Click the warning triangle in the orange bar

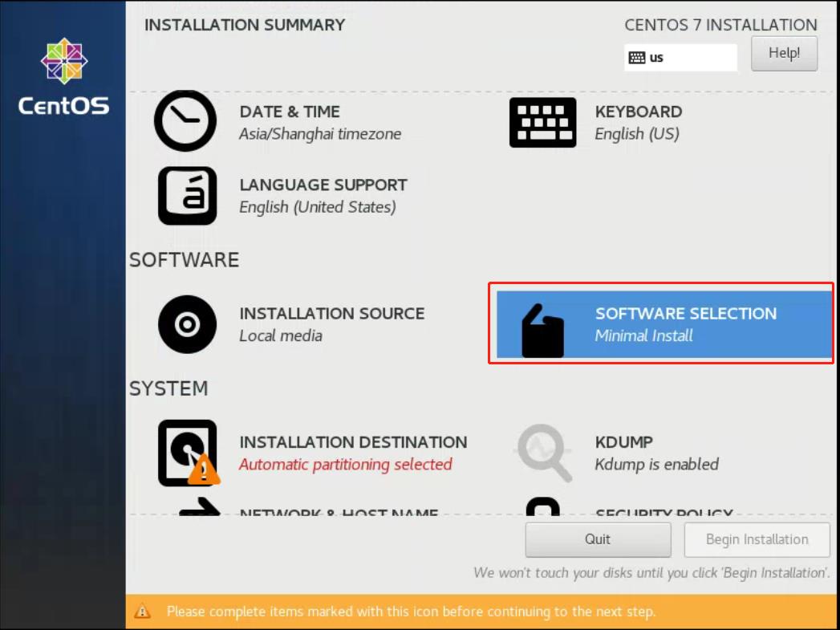pyautogui.click(x=142, y=612)
